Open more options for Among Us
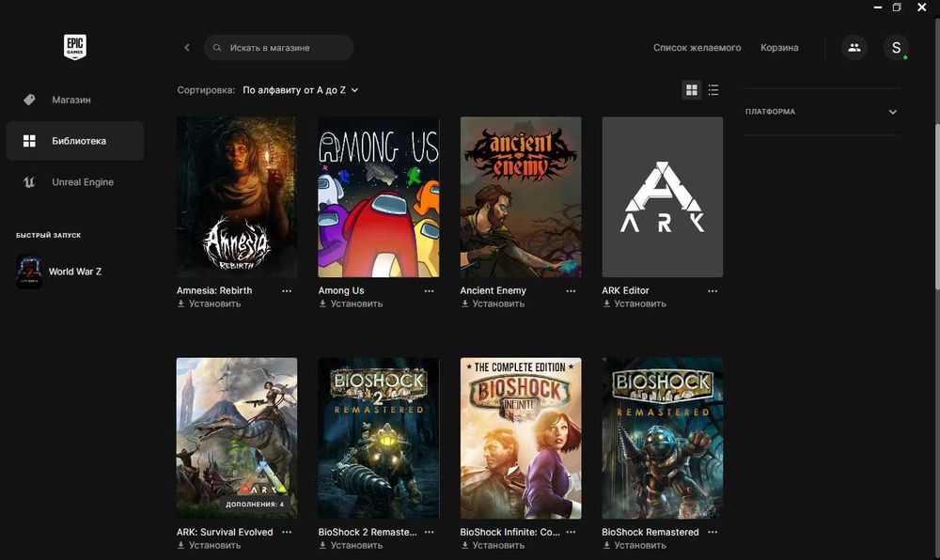The image size is (940, 560). click(429, 291)
